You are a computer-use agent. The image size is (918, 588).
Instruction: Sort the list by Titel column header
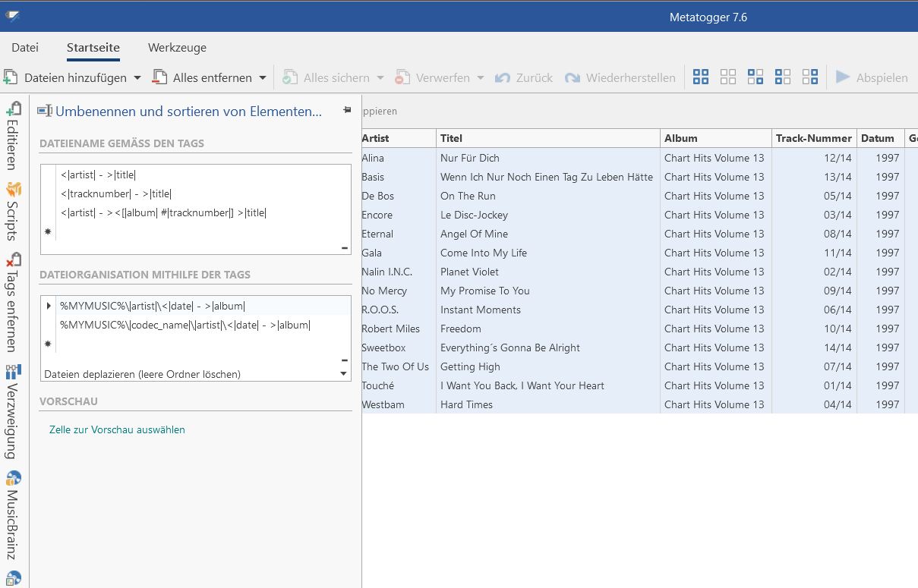tap(547, 138)
